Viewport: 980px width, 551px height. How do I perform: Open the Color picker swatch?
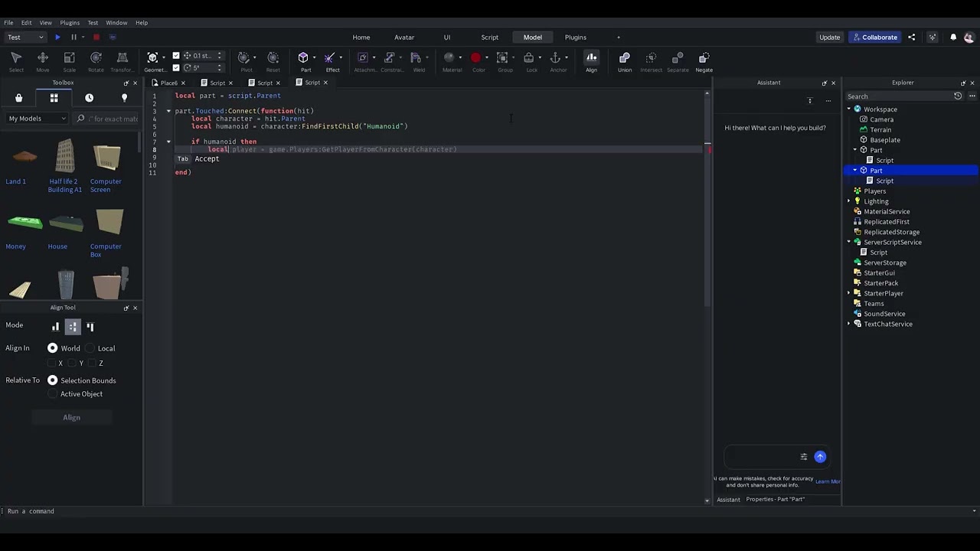coord(475,57)
